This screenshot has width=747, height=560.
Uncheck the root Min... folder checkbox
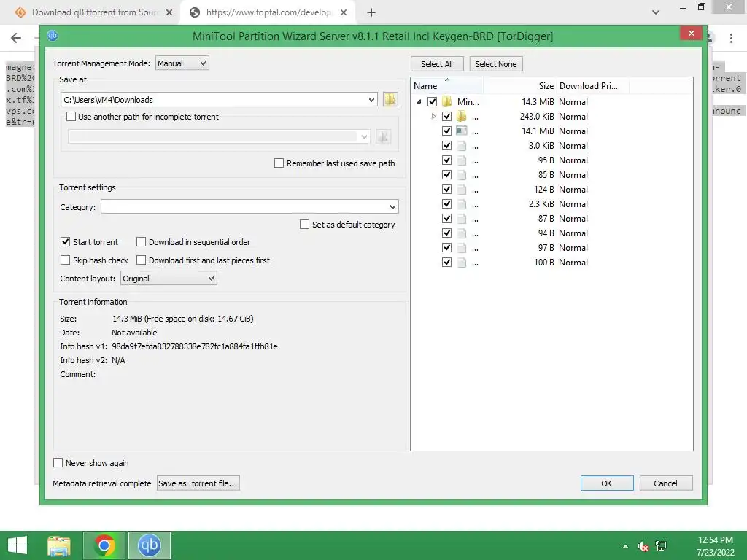(432, 101)
